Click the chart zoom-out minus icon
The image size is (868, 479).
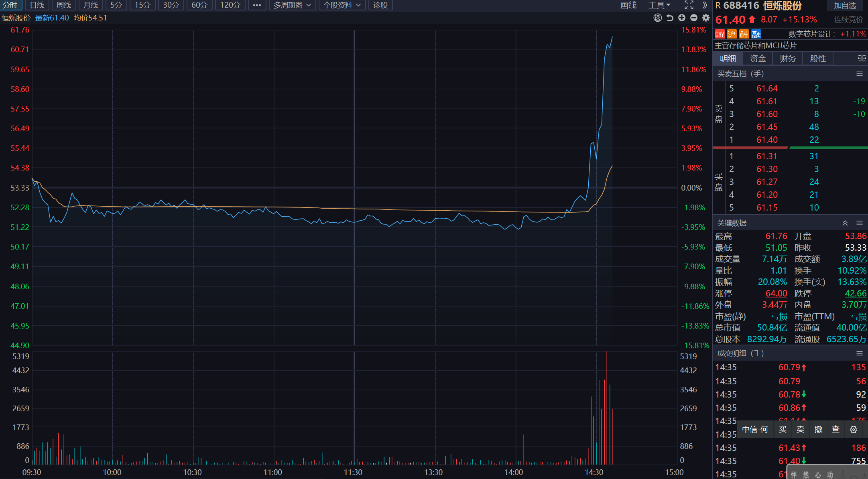694,18
